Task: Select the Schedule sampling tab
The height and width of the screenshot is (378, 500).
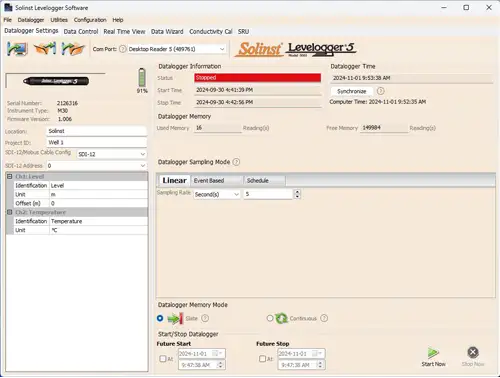Action: point(264,180)
